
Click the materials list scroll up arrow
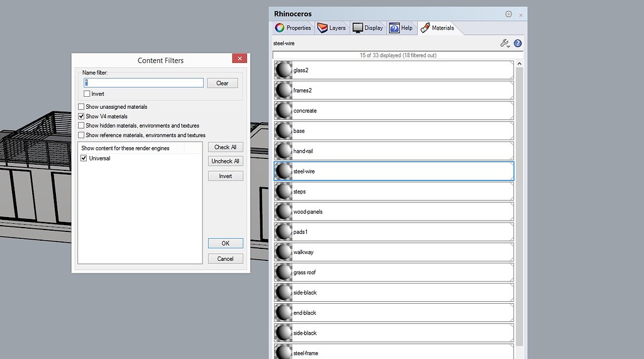click(519, 64)
